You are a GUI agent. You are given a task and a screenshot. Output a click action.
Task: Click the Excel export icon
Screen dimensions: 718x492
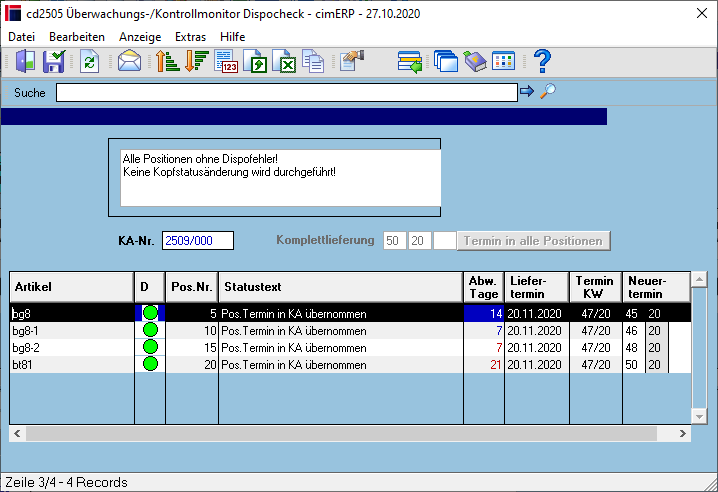(x=284, y=61)
